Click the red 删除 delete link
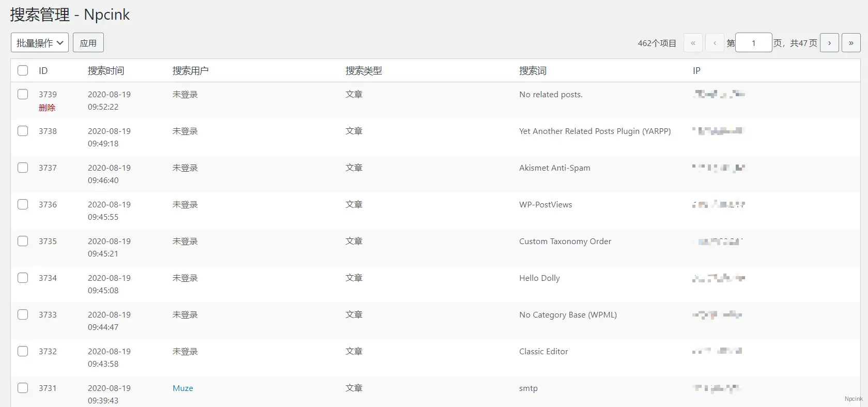The width and height of the screenshot is (868, 407). pyautogui.click(x=47, y=108)
